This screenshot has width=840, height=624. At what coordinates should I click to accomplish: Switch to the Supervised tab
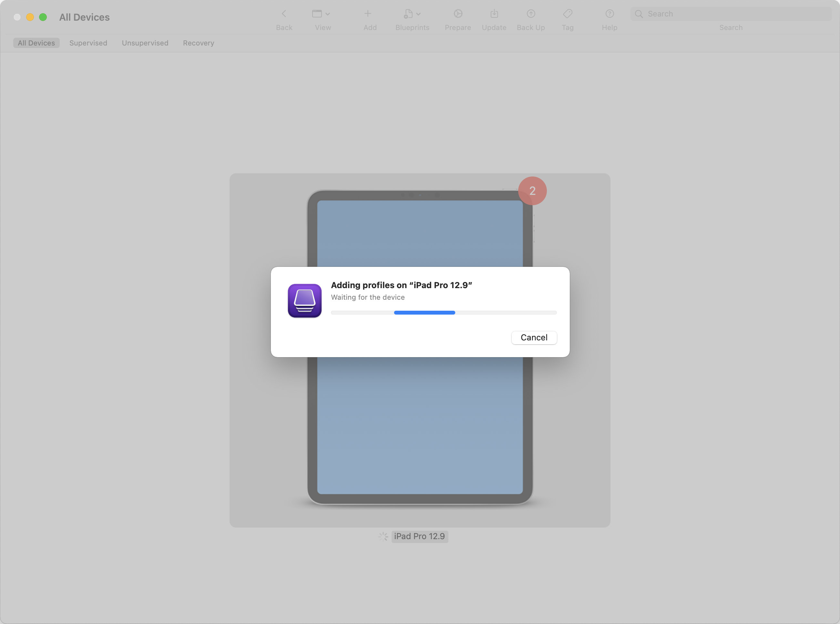(88, 43)
